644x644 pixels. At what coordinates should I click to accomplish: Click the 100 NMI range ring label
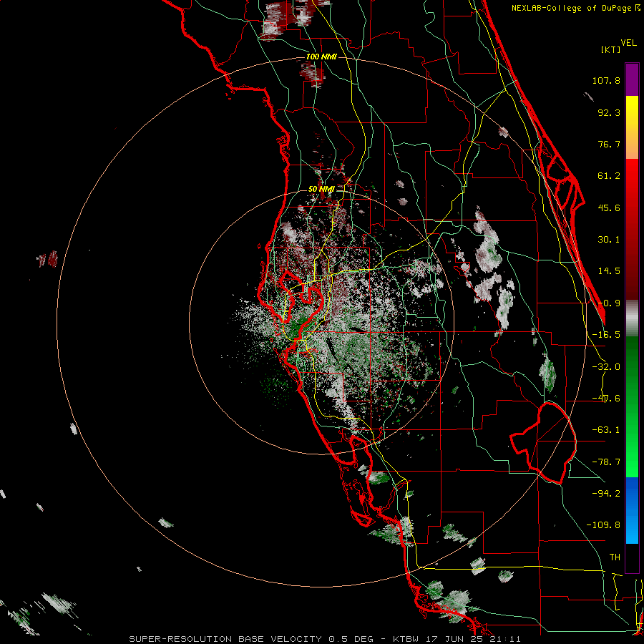321,57
